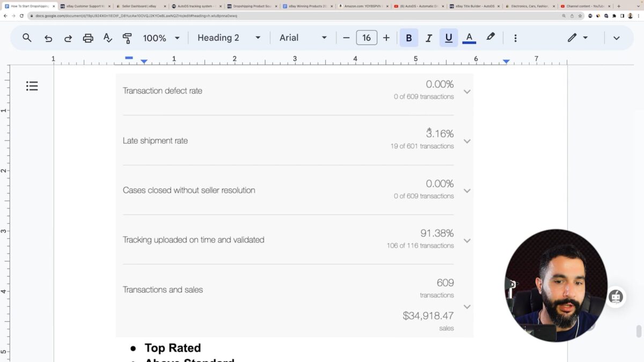The height and width of the screenshot is (362, 644).
Task: Switch to the eBay Customer Support tab
Action: coord(85,6)
